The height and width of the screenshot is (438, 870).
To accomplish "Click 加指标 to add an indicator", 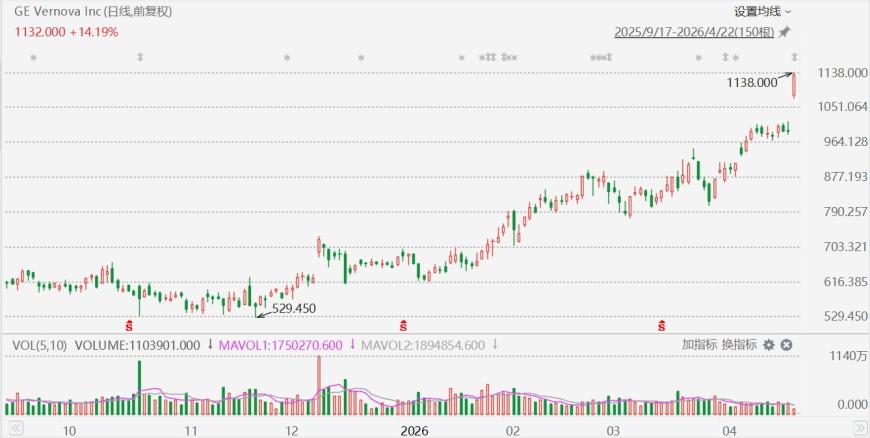I will tap(699, 345).
